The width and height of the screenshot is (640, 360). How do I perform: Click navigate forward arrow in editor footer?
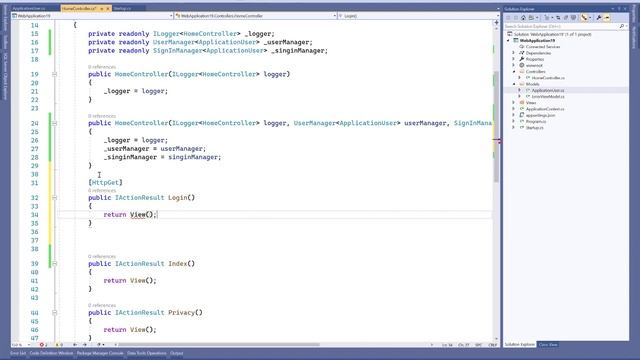tap(85, 345)
